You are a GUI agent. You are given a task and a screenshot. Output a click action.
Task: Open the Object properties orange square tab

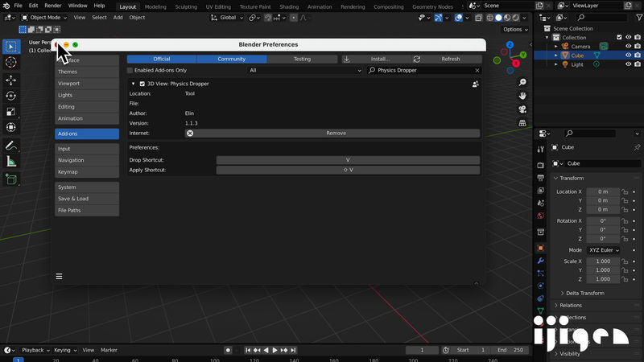click(x=540, y=248)
